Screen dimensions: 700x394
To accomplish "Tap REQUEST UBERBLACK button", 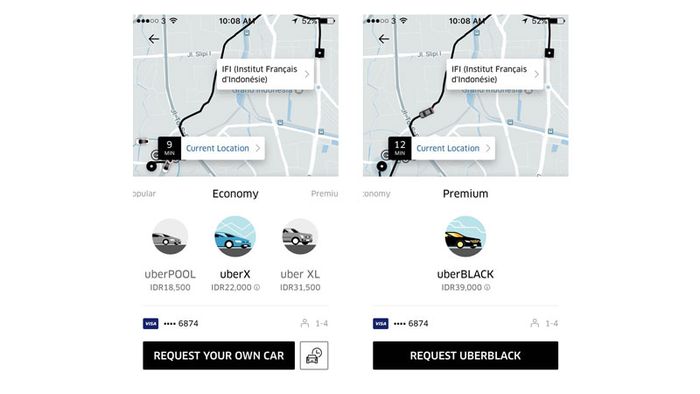I will tap(466, 356).
